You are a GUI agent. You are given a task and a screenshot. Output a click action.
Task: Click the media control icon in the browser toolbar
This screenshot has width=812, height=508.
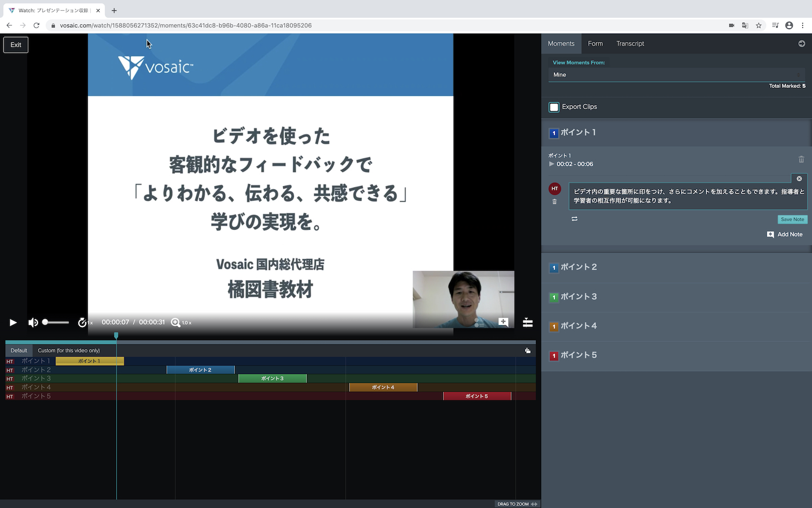point(775,25)
